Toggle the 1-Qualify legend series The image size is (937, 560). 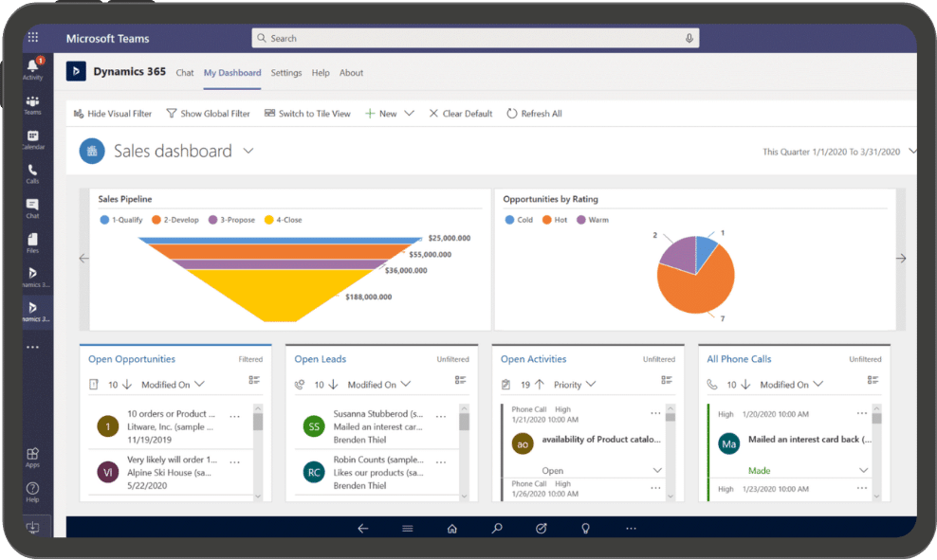121,220
